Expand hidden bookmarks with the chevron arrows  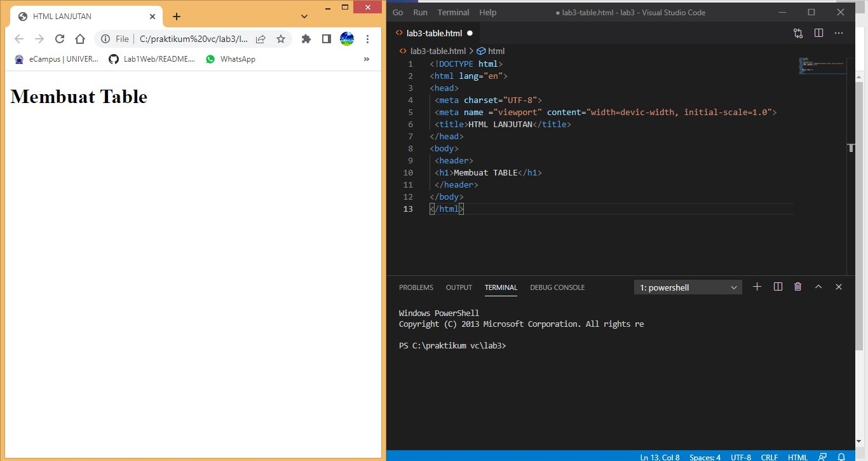(367, 59)
